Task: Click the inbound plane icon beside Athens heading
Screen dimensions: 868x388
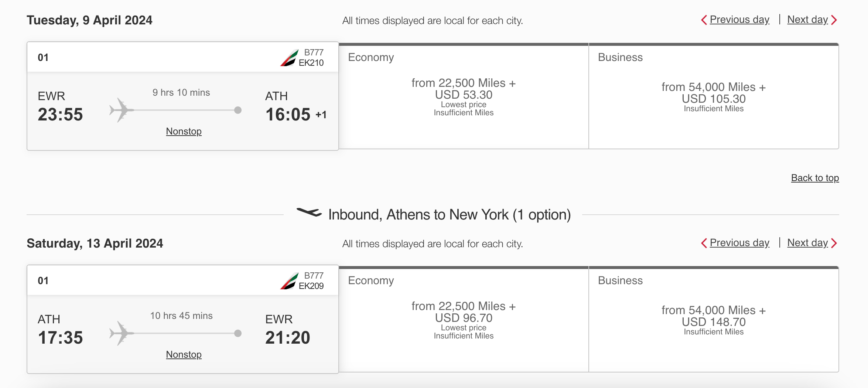Action: [309, 212]
